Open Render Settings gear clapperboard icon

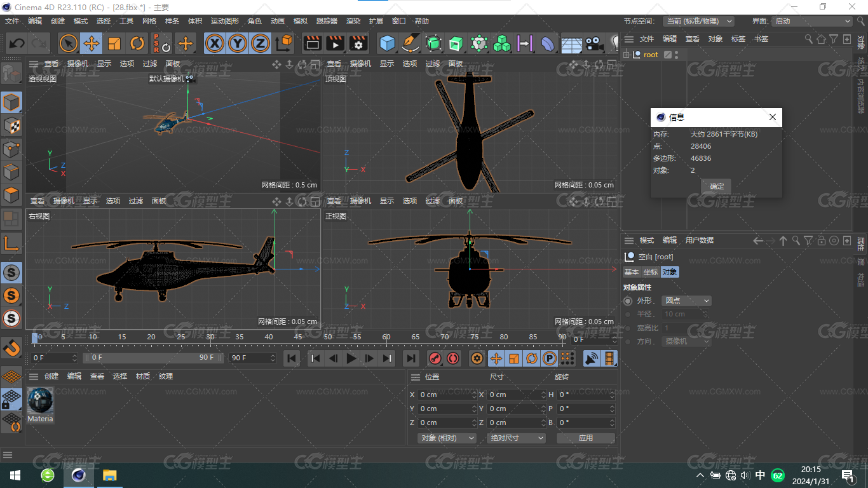pyautogui.click(x=358, y=43)
